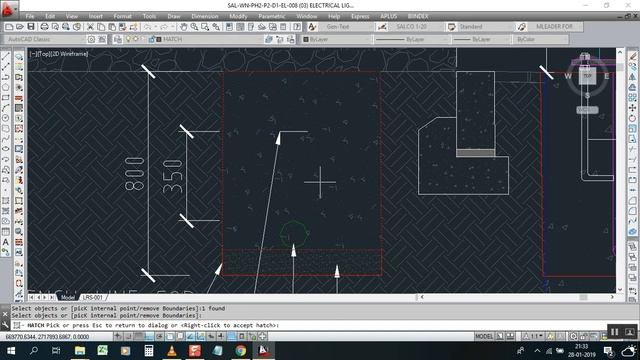
Task: Open the ByLayer color dropdown
Action: tap(337, 39)
